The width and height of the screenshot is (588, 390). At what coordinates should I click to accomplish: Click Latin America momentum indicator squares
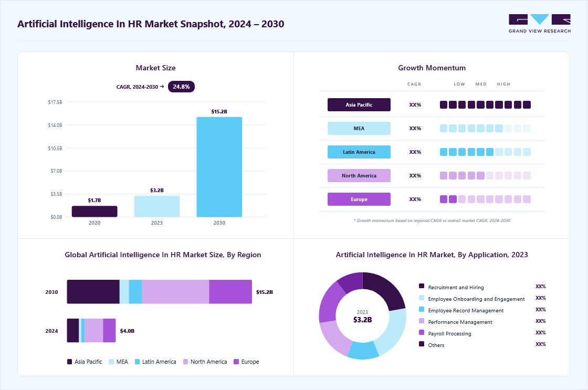click(x=485, y=152)
